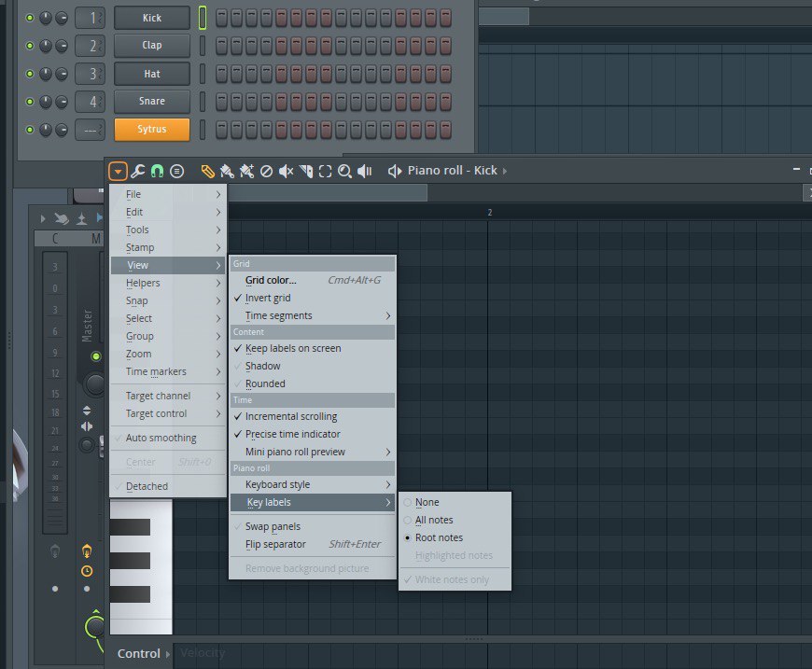
Task: Click bar 2 on piano roll timeline
Action: coord(489,213)
